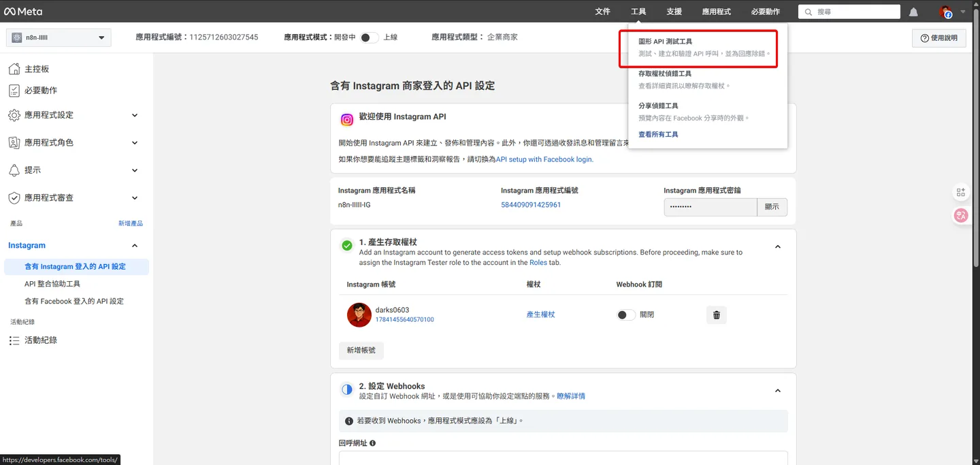Image resolution: width=980 pixels, height=465 pixels.
Task: Click the 應用程式角色 person icon
Action: tap(14, 142)
